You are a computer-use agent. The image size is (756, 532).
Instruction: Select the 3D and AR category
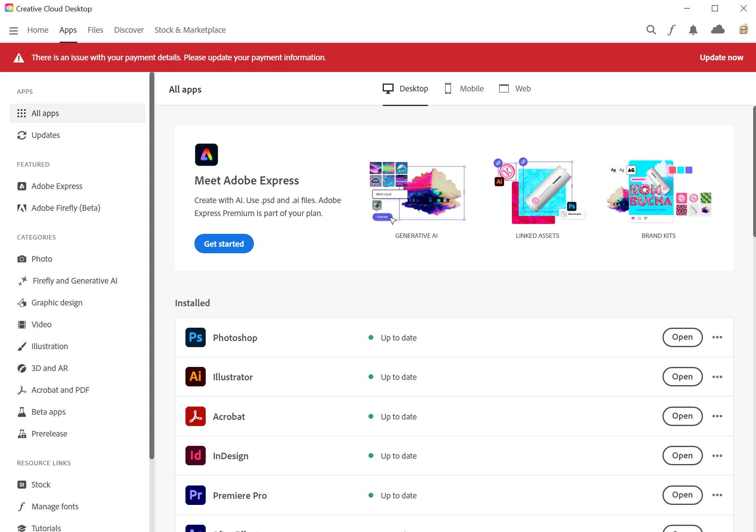[x=78, y=368]
